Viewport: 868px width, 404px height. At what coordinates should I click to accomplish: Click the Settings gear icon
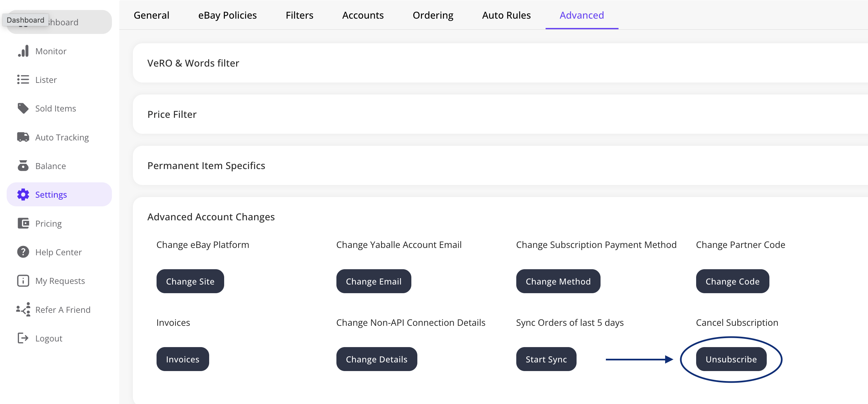click(x=23, y=195)
